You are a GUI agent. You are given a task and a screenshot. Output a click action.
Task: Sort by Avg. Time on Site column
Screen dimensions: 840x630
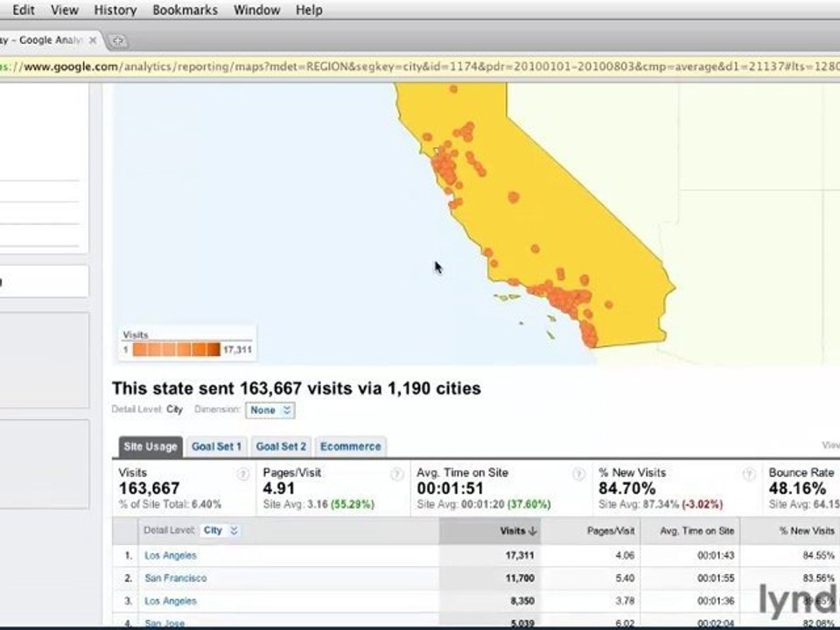(696, 531)
